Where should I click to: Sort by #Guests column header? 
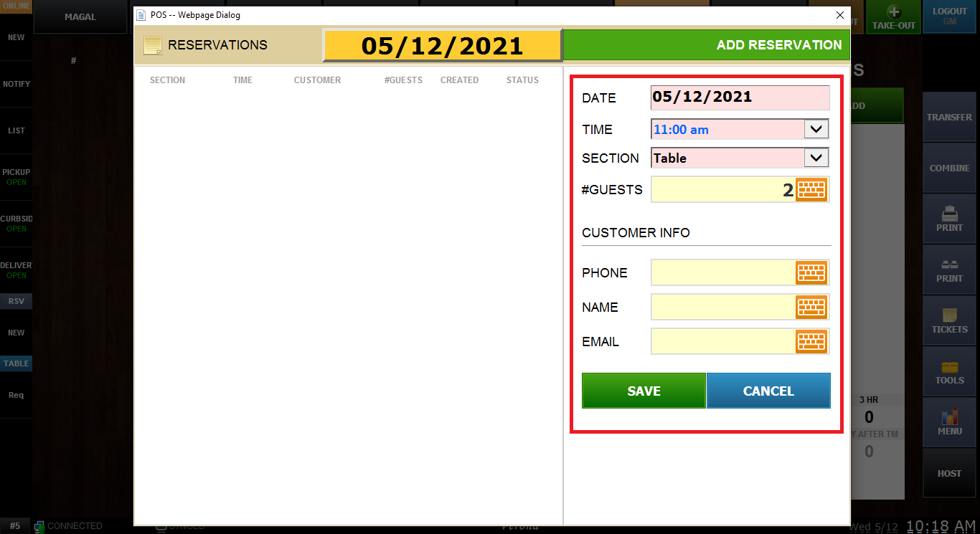pos(403,80)
